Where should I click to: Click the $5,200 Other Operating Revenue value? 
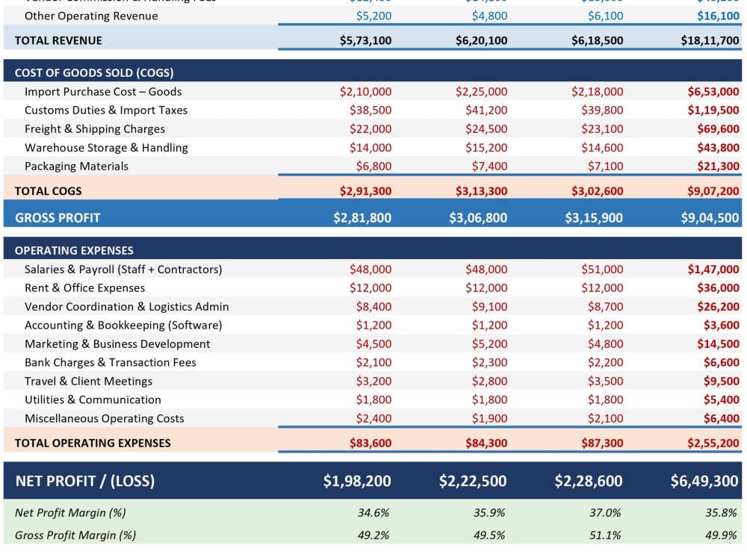pos(373,16)
